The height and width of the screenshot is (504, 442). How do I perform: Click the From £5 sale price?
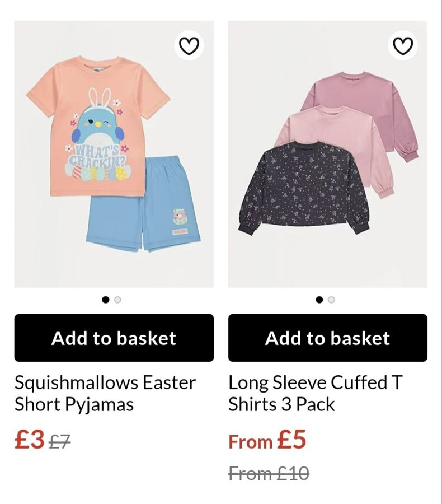point(267,440)
